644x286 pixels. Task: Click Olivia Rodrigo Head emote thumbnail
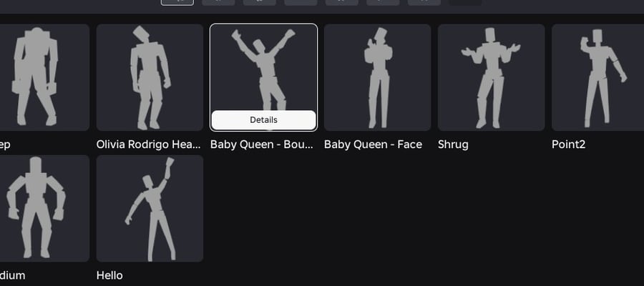(150, 77)
